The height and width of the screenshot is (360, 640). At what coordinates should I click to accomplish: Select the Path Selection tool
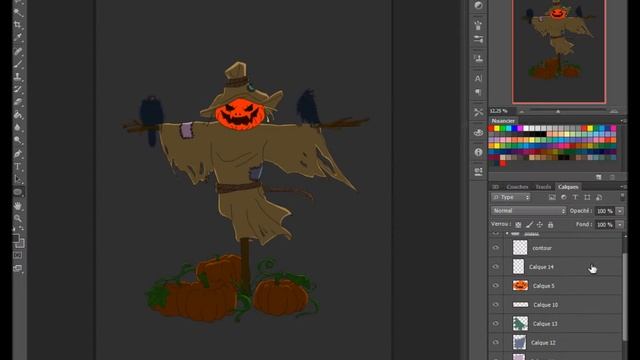click(x=18, y=179)
